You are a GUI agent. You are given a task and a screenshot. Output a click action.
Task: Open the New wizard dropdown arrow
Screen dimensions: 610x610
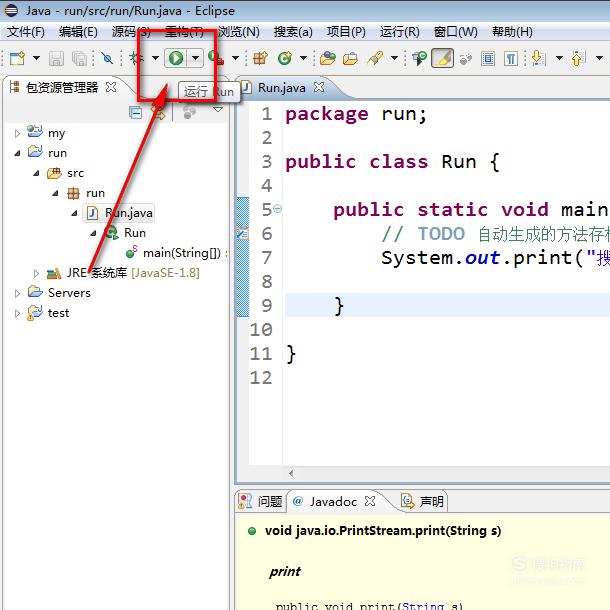[36, 58]
